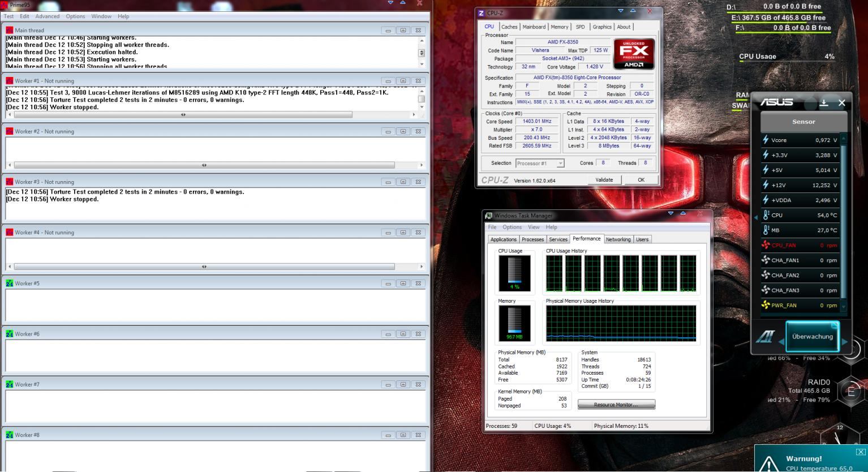Image resolution: width=868 pixels, height=472 pixels.
Task: Click the Performance tab in Task Manager
Action: [587, 239]
